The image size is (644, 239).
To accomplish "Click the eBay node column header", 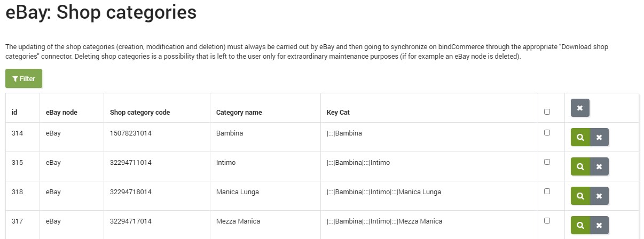I will 61,113.
